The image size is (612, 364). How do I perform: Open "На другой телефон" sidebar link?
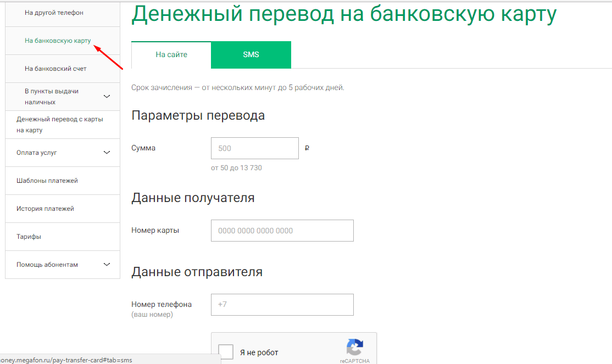pyautogui.click(x=54, y=13)
